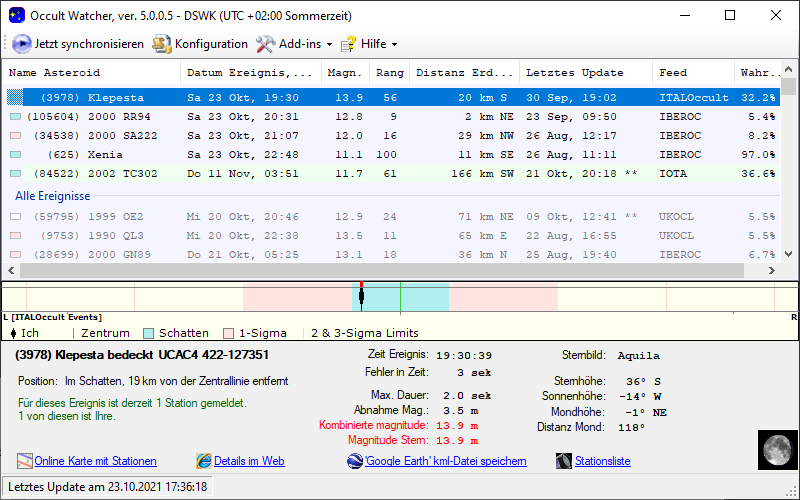Image resolution: width=800 pixels, height=500 pixels.
Task: Click the cyan Schatten legend swatch
Action: tap(149, 333)
